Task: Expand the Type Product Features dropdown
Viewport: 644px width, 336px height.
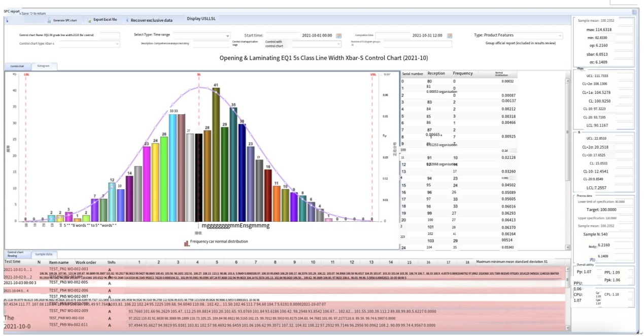Action: [x=560, y=36]
